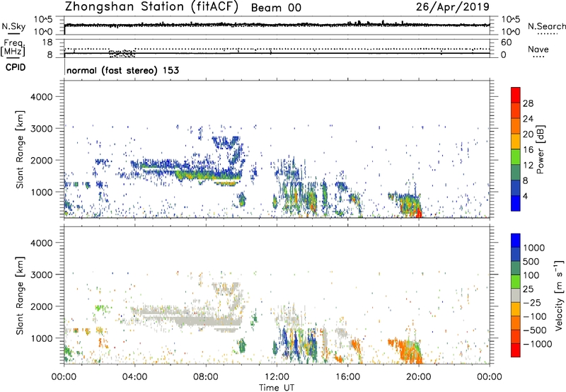Screen dimensions: 566x392
Task: Click the "-500" label on velocity color bar
Action: pyautogui.click(x=534, y=330)
